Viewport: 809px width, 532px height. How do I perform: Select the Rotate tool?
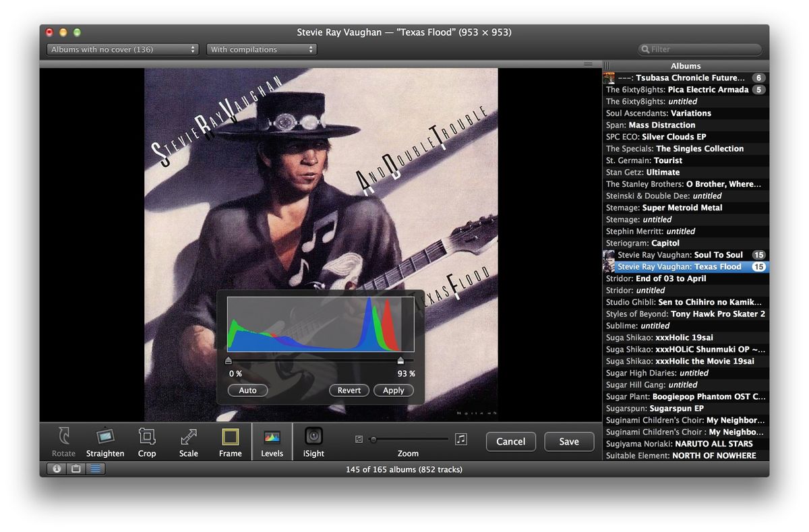[x=63, y=442]
